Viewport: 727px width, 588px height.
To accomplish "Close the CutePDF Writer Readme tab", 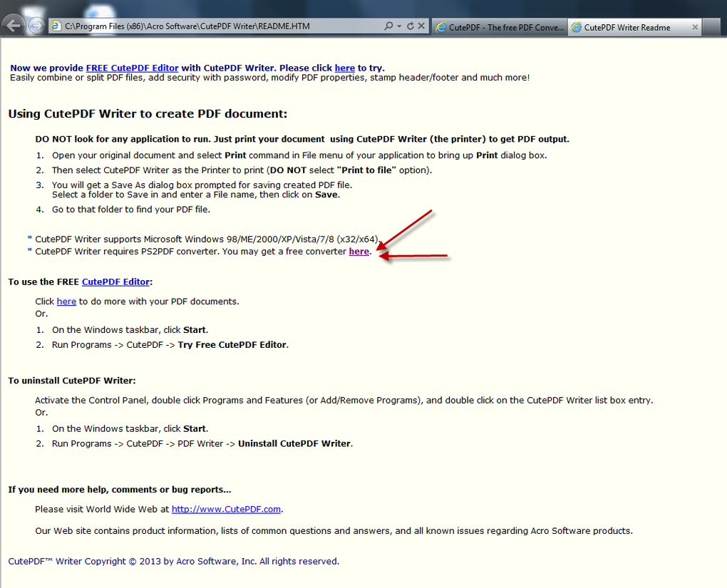I will coord(695,27).
